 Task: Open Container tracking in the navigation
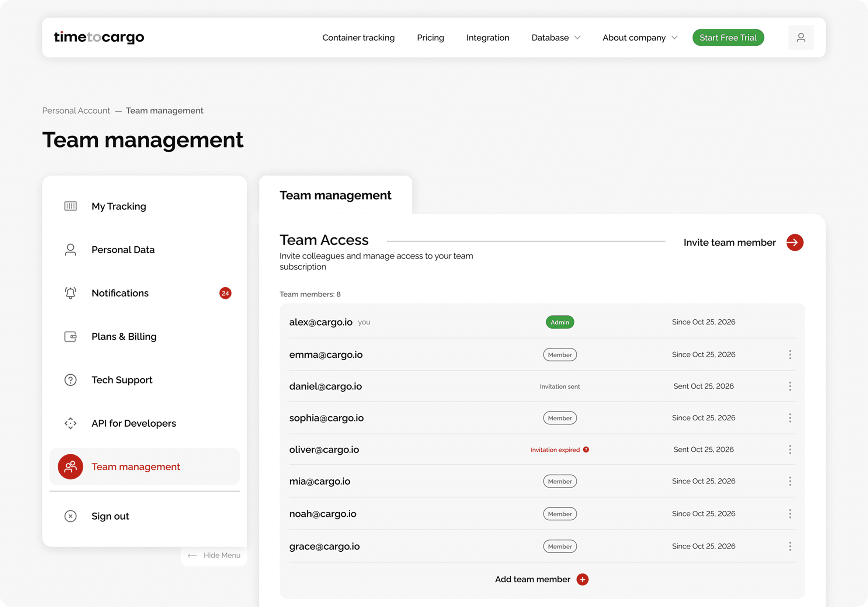(x=358, y=38)
